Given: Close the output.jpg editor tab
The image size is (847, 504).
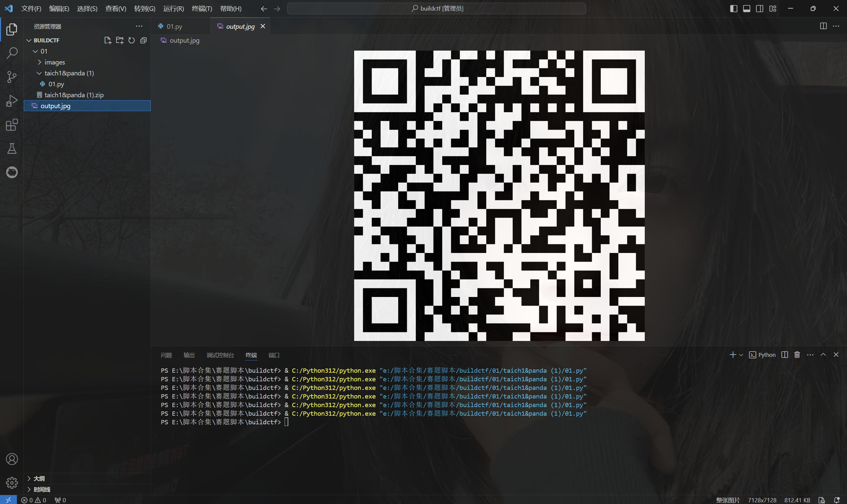Looking at the screenshot, I should (263, 26).
